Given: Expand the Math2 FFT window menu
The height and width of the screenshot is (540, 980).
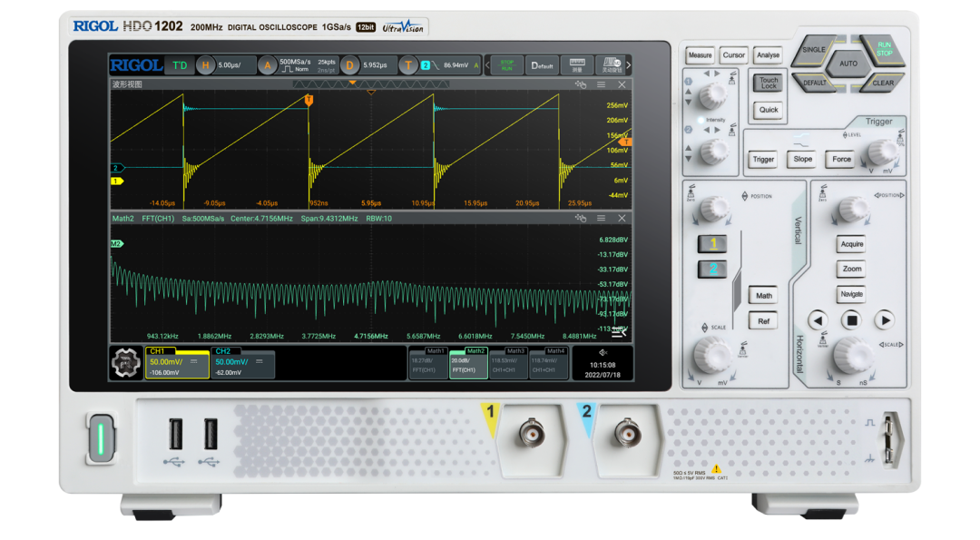Looking at the screenshot, I should [x=601, y=219].
